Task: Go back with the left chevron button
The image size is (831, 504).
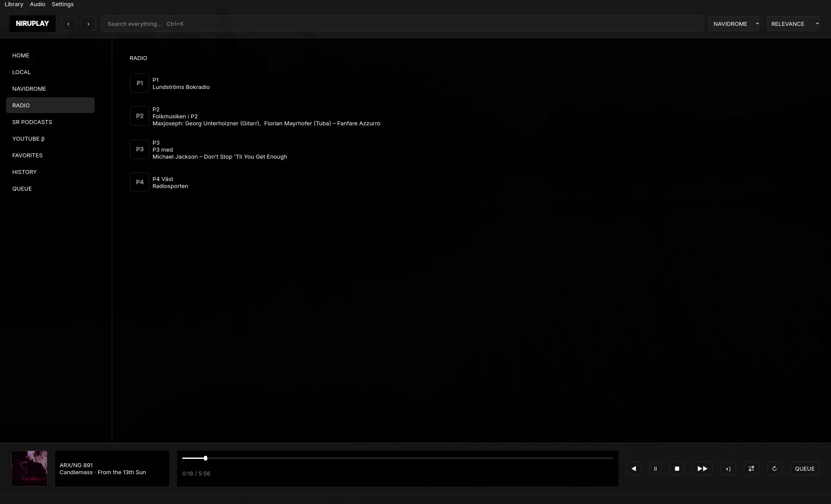Action: coord(68,24)
